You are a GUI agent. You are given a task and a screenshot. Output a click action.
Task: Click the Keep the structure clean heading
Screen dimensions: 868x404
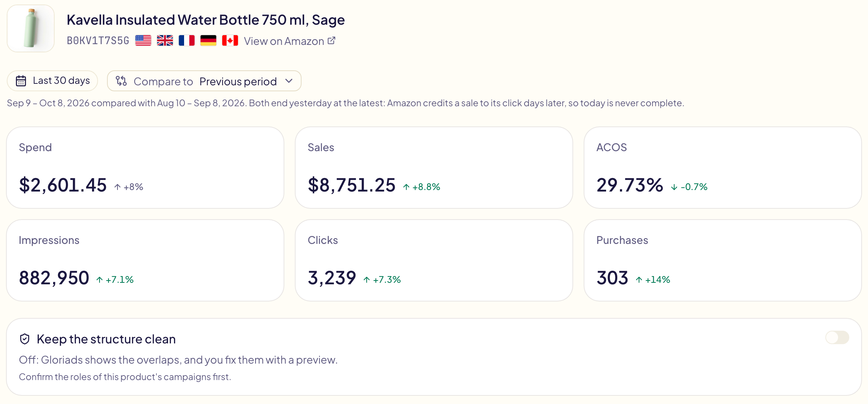point(106,339)
